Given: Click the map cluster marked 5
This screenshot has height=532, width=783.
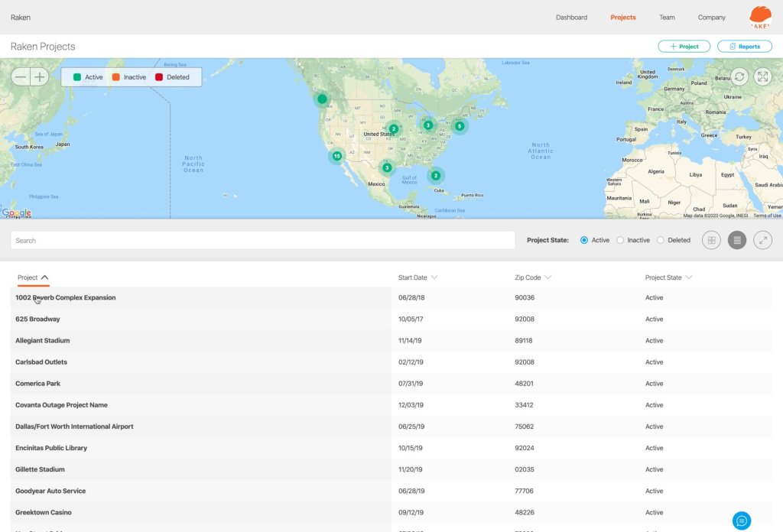Looking at the screenshot, I should [460, 126].
